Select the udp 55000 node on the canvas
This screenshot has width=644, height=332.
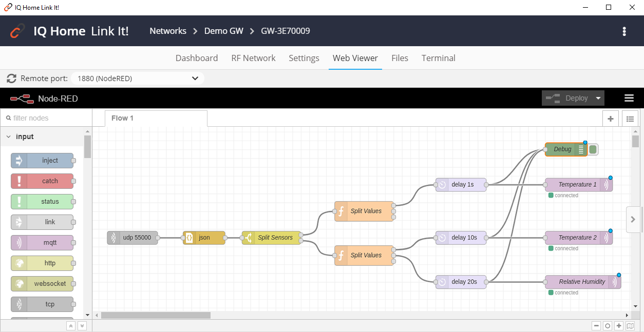pos(132,238)
